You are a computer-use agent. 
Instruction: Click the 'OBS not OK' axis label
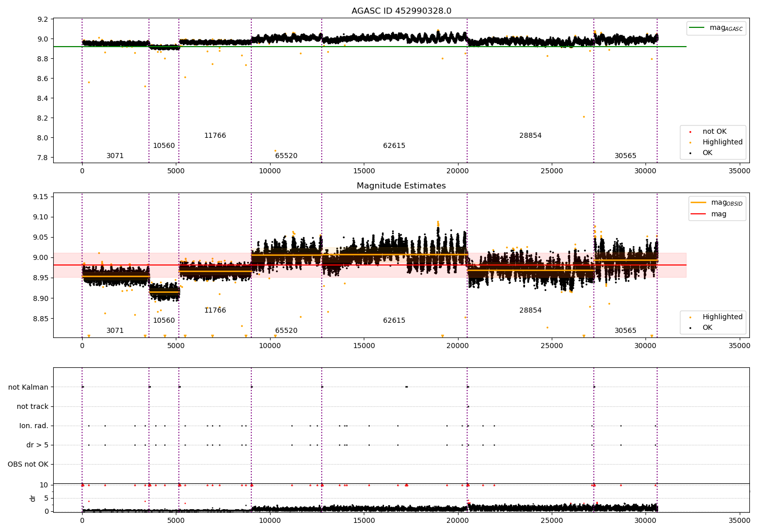(28, 465)
